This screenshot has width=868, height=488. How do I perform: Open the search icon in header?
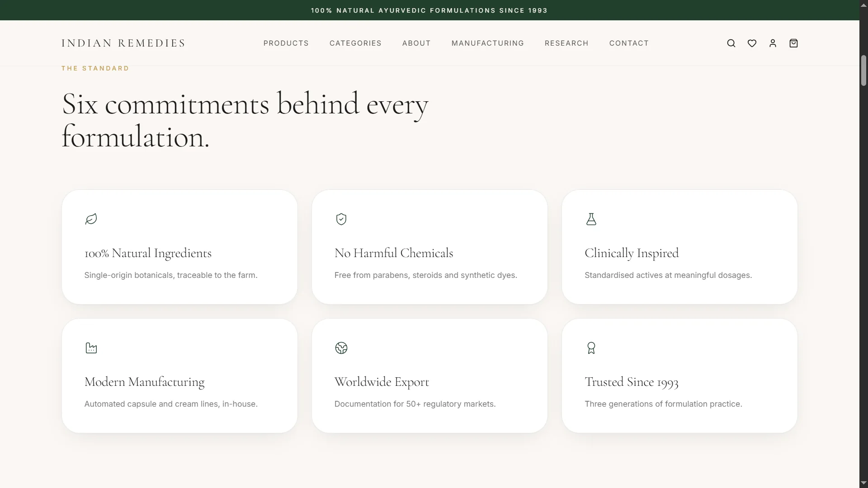[x=731, y=43]
